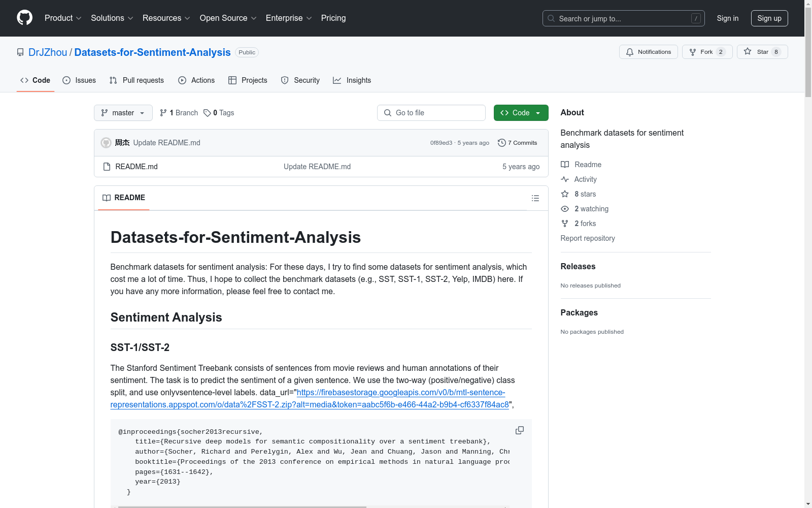Screen dimensions: 812x508
Task: Open README.md row's commit message
Action: coord(317,167)
